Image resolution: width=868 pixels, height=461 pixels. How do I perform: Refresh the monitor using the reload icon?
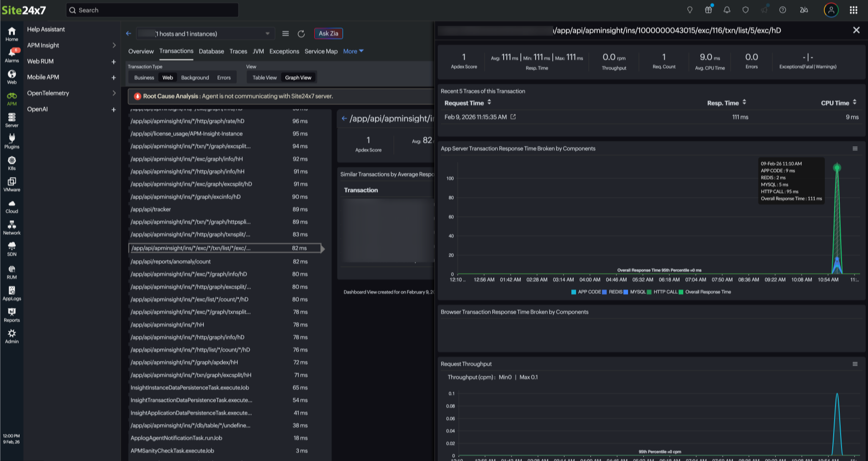point(301,33)
